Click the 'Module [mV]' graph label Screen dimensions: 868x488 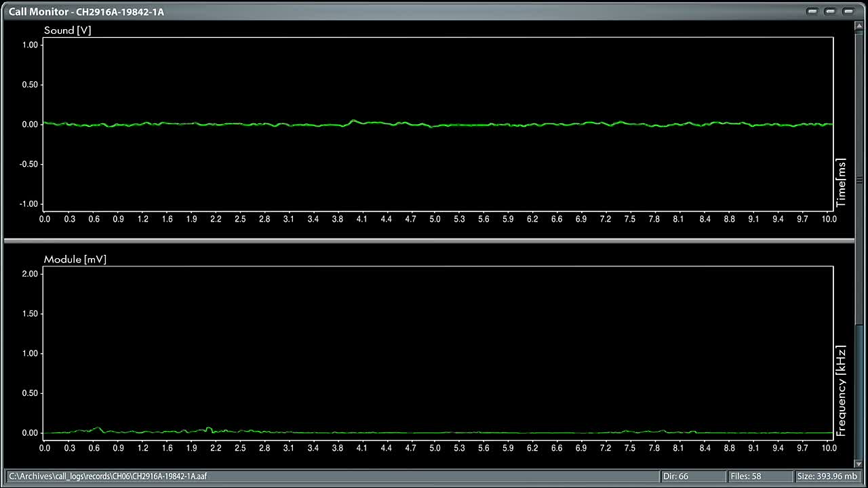click(75, 260)
